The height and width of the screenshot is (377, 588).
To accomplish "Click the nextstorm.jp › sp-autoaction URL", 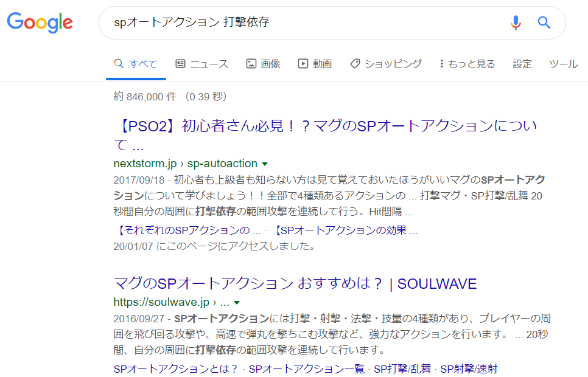I will coord(185,164).
